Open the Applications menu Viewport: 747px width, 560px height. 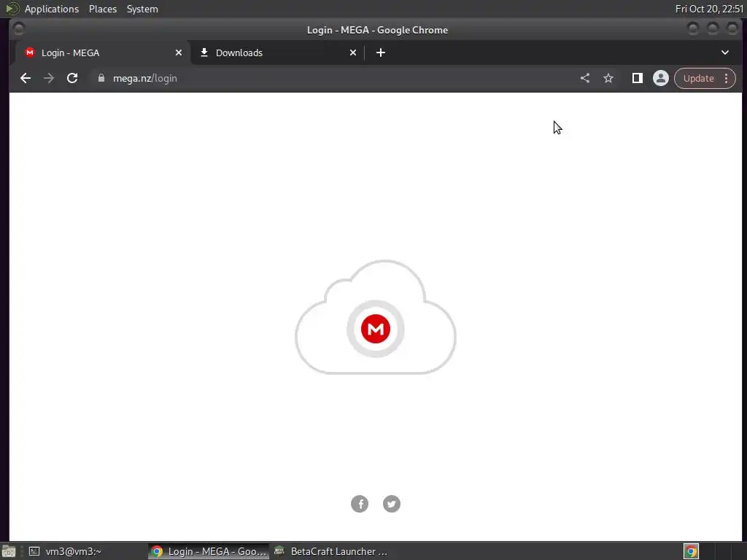coord(52,9)
